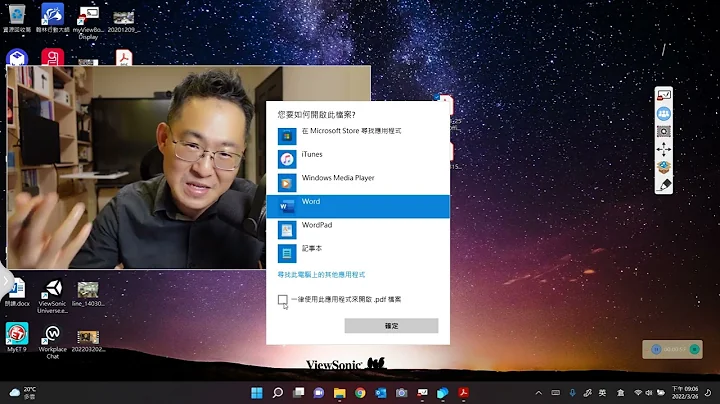Click the four-arrow move icon in floating toolbar

[664, 149]
